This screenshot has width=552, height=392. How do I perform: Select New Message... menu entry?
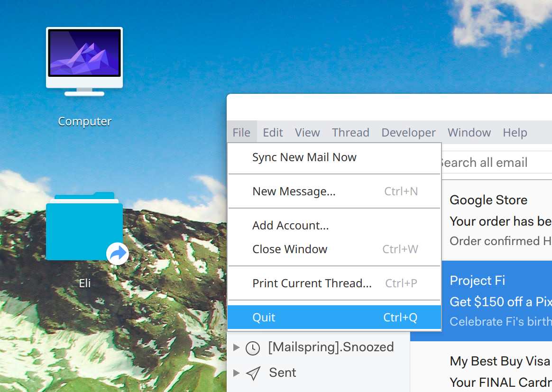coord(334,191)
